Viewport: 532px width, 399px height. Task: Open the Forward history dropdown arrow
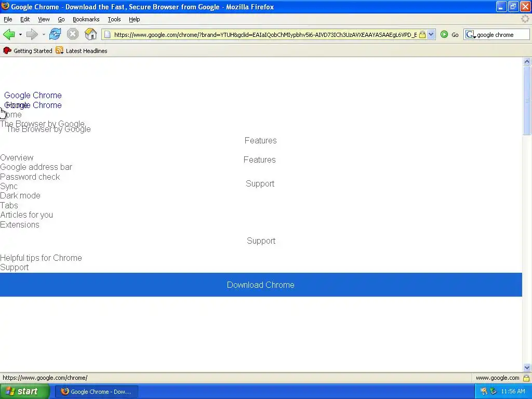(44, 35)
